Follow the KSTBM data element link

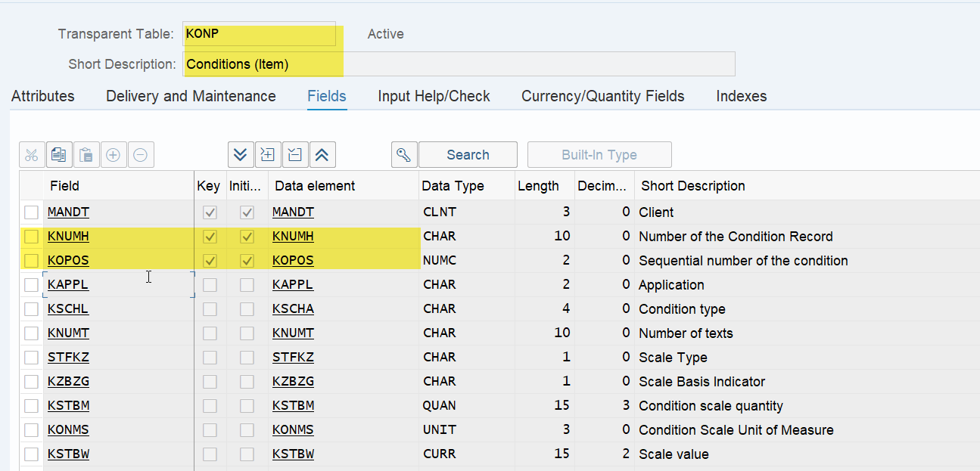(x=293, y=405)
